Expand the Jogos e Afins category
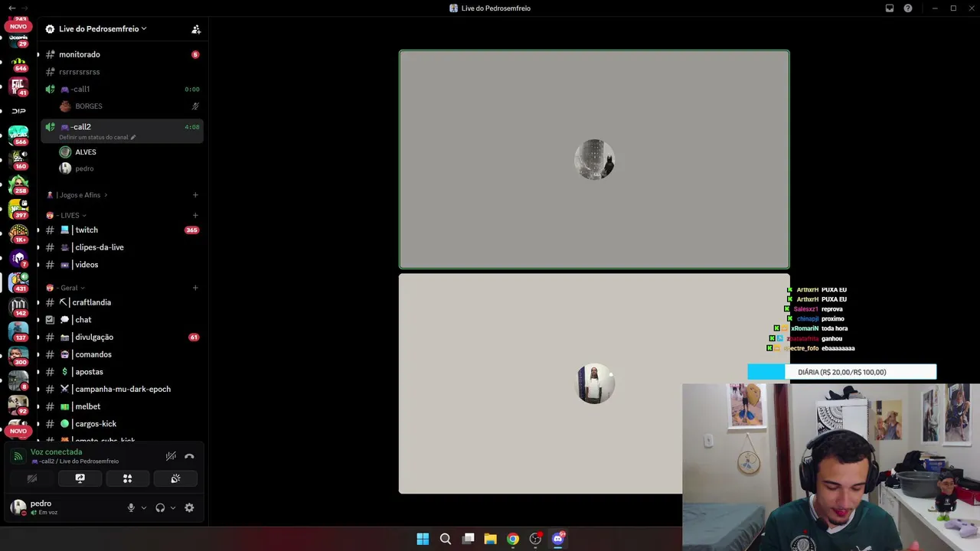Viewport: 980px width, 551px height. (78, 195)
